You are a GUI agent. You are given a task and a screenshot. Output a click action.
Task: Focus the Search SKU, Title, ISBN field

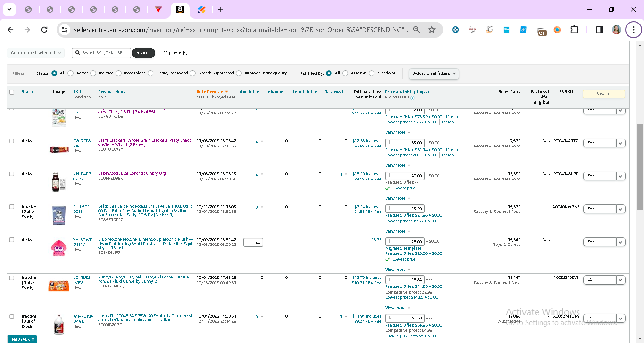pos(101,53)
